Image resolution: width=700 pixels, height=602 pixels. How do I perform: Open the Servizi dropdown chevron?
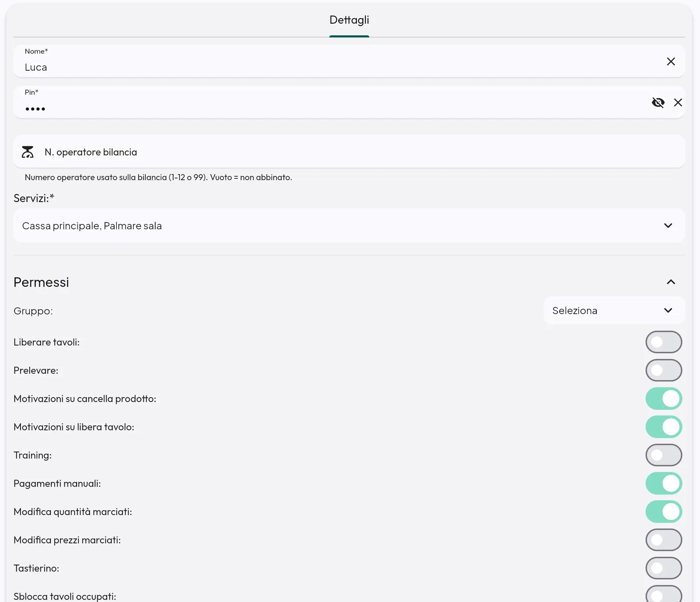tap(668, 226)
